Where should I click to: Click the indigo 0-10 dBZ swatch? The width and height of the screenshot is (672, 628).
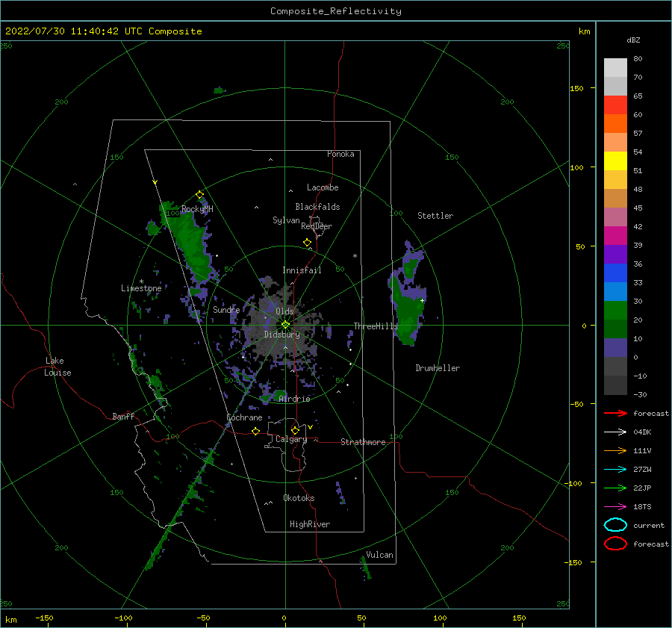(615, 348)
